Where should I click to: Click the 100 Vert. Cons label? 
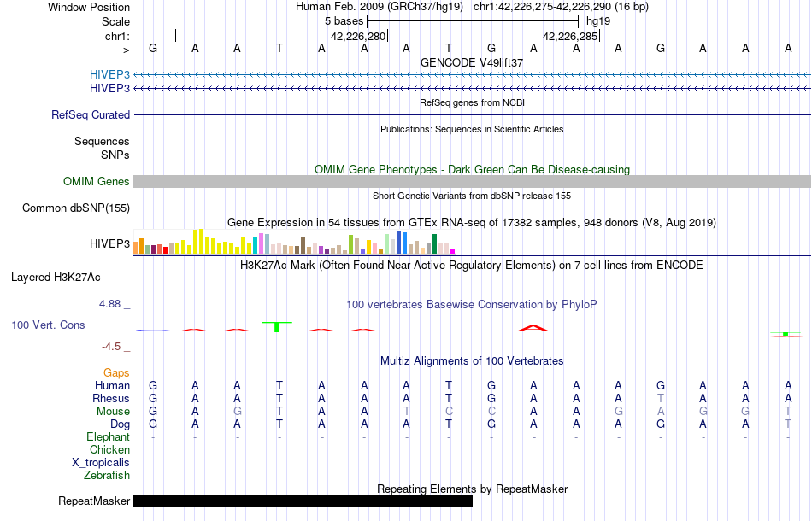[x=48, y=325]
